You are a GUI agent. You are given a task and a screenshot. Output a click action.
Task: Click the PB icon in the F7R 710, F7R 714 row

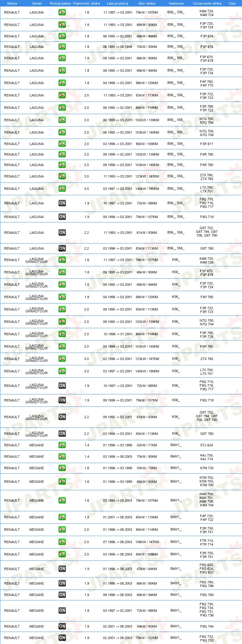pyautogui.click(x=62, y=542)
